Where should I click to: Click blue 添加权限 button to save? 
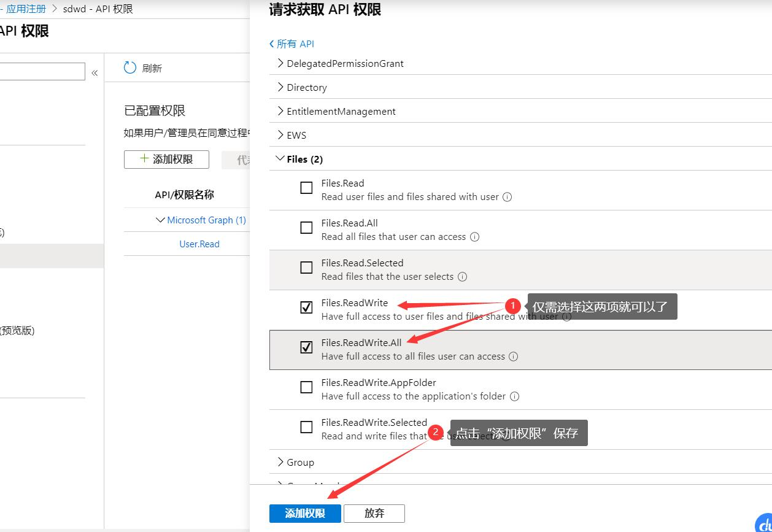point(305,513)
